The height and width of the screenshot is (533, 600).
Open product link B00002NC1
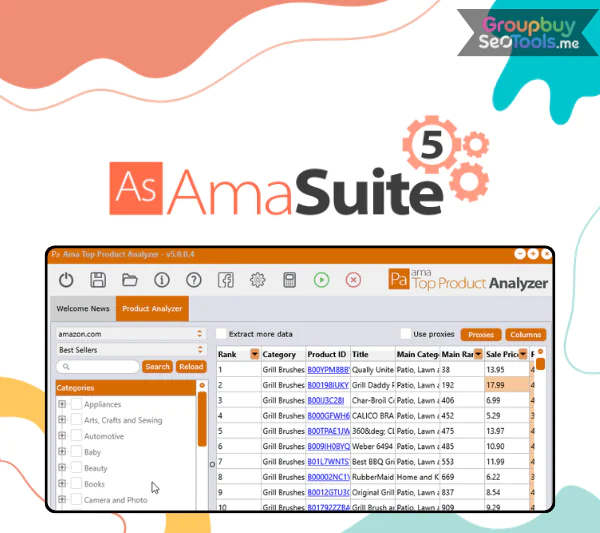tap(328, 477)
